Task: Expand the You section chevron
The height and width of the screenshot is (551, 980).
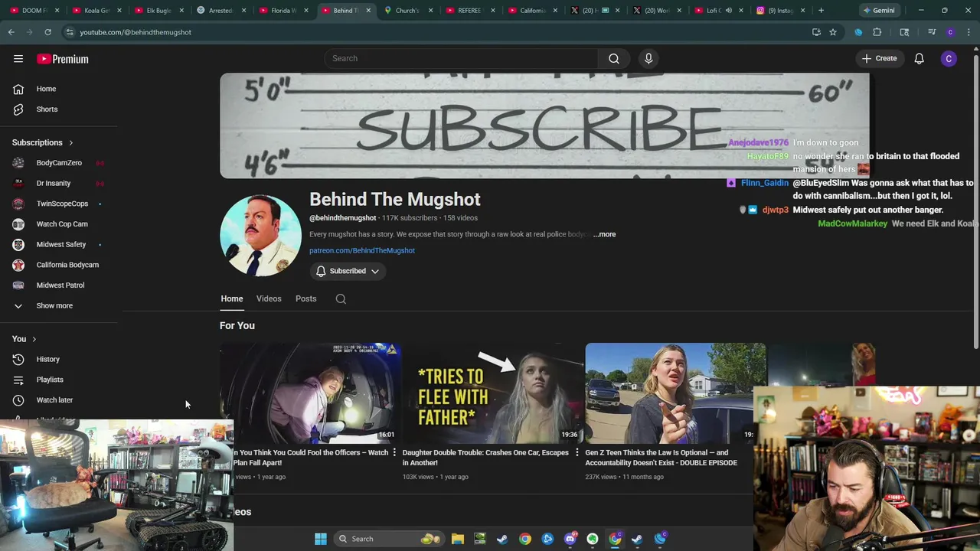Action: coord(34,339)
